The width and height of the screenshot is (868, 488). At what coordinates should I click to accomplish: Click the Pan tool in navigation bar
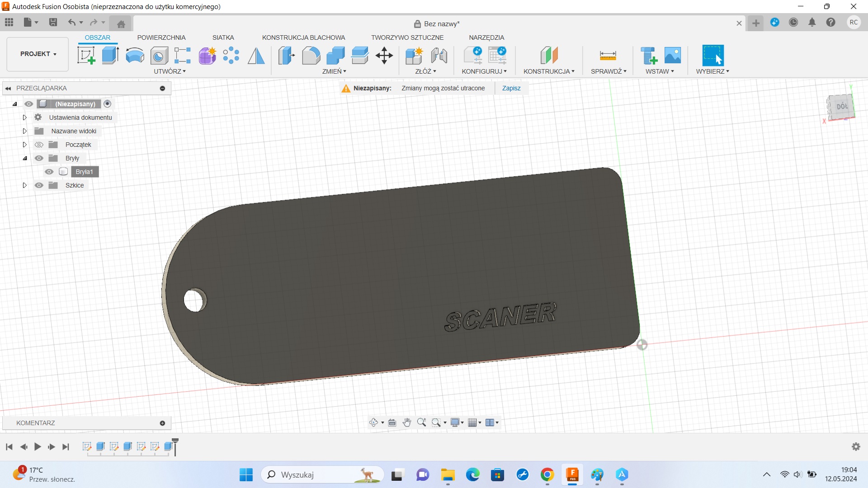click(x=407, y=422)
